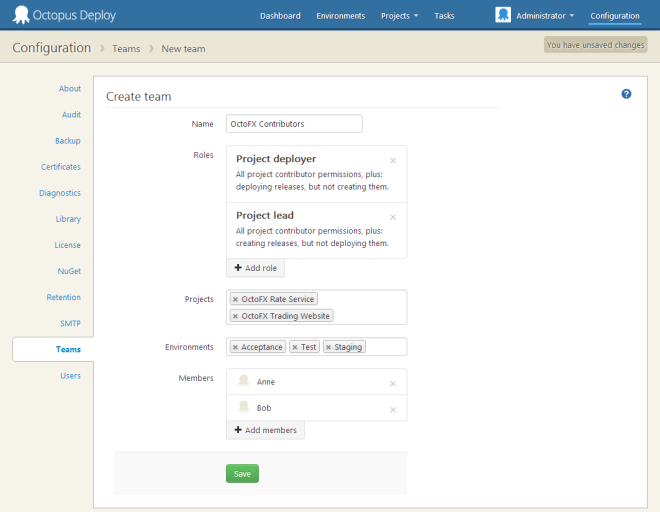
Task: Open the NuGet settings page
Action: pyautogui.click(x=69, y=271)
